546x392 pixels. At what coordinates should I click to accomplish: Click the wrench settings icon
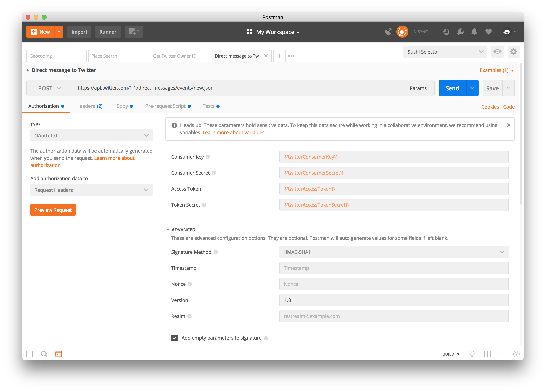pos(460,32)
